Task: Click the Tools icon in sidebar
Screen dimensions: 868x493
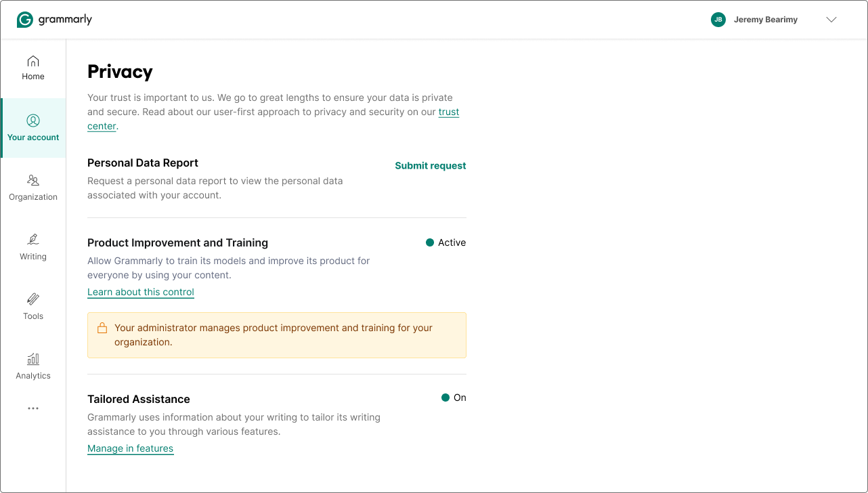Action: pos(32,299)
